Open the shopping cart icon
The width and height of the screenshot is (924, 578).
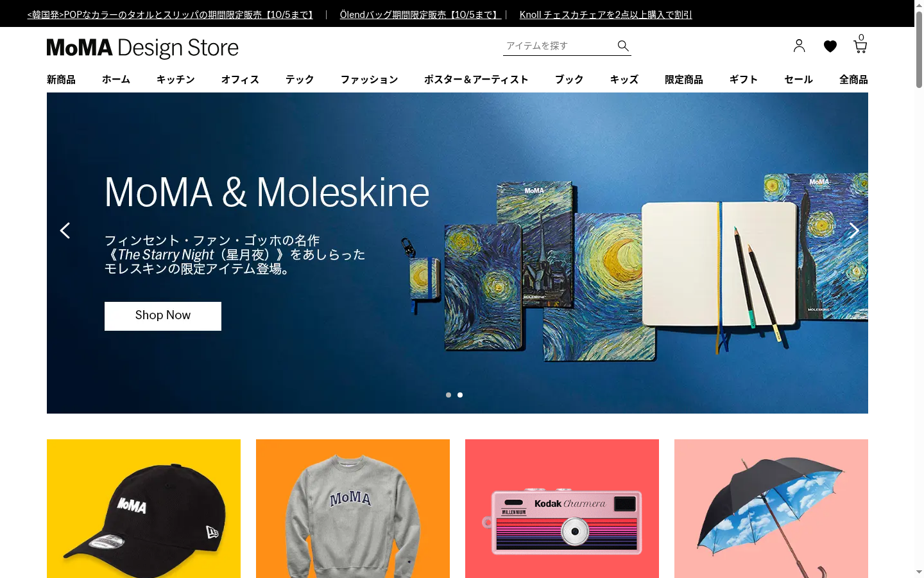(860, 44)
